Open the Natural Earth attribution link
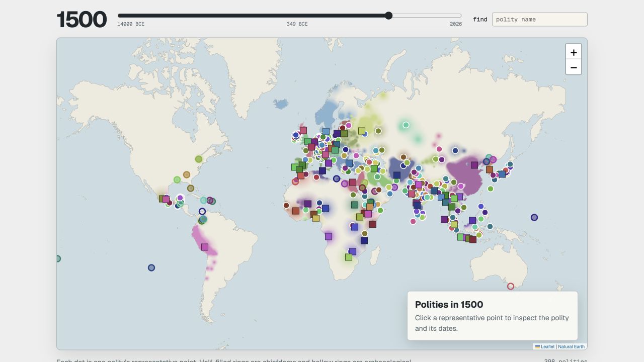The image size is (644, 362). pos(572,346)
